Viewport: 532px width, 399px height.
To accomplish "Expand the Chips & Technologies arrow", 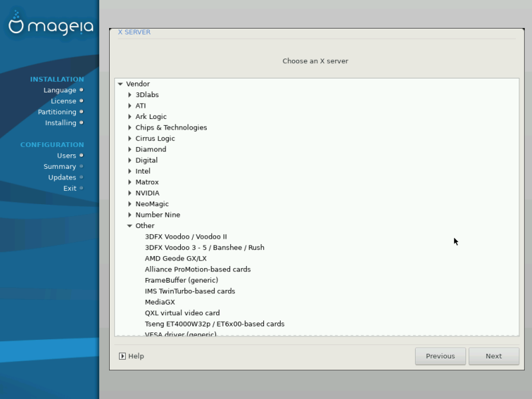I will coord(130,128).
